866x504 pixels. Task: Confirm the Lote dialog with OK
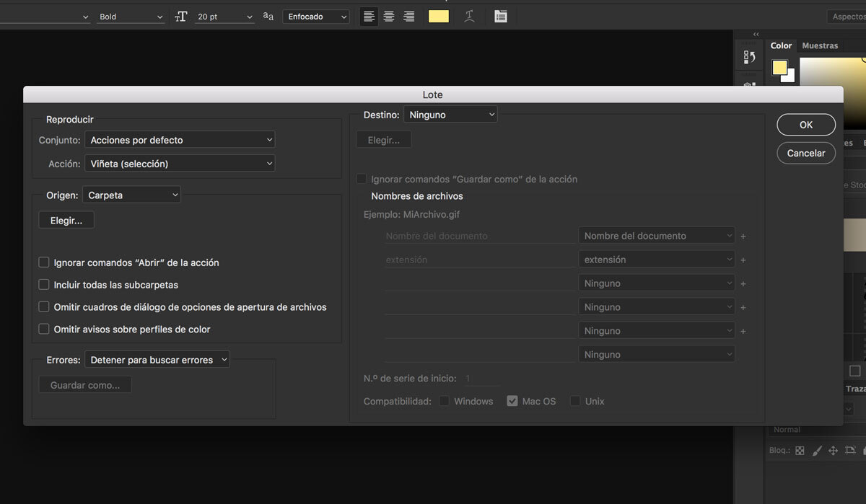805,124
